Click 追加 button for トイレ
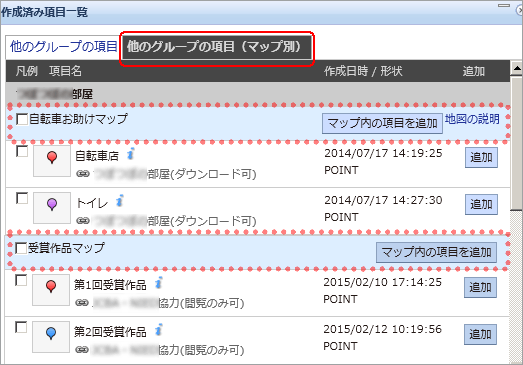This screenshot has height=365, width=523. (481, 205)
